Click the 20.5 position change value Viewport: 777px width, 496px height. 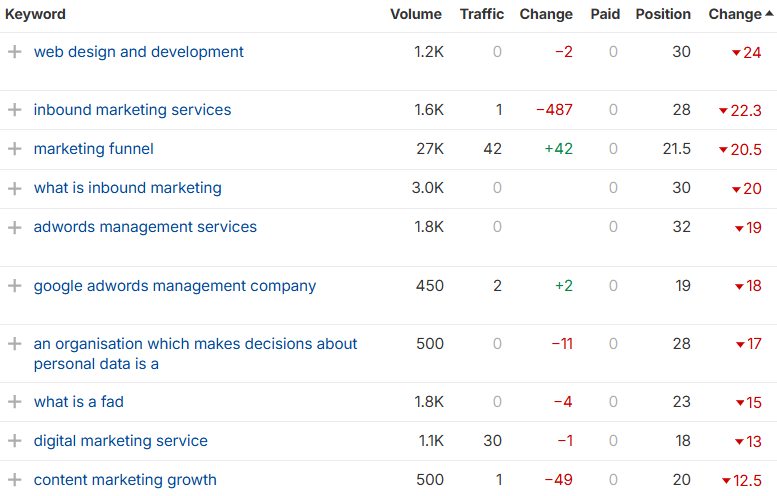coord(740,150)
